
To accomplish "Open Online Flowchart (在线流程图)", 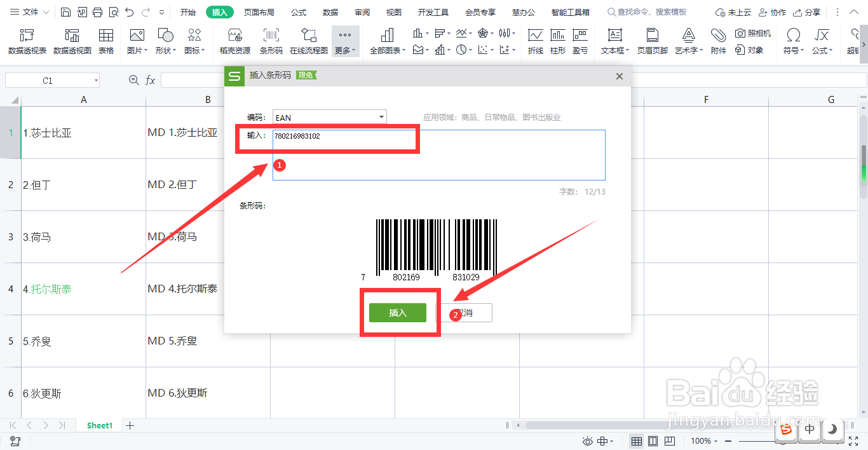I will click(309, 41).
